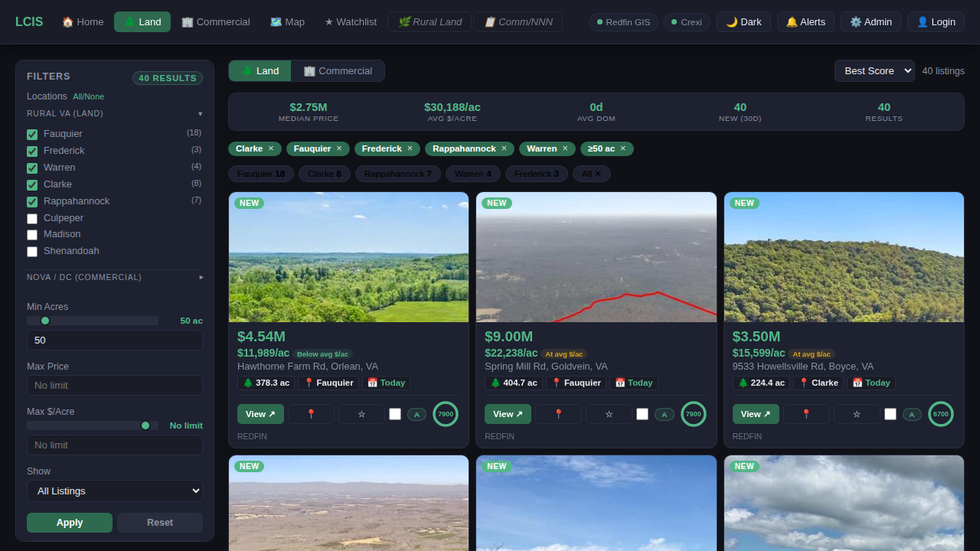This screenshot has width=980, height=551.
Task: Open the Crexi status indicator
Action: tap(687, 22)
